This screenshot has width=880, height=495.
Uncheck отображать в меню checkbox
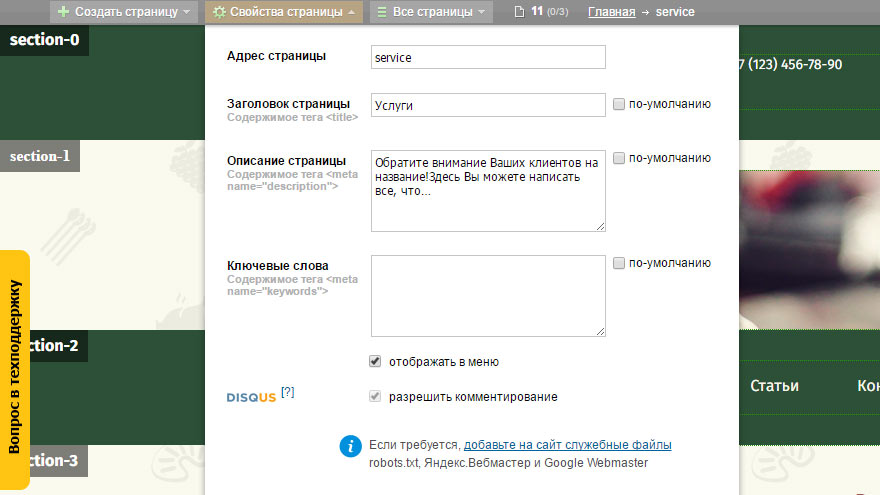click(376, 362)
